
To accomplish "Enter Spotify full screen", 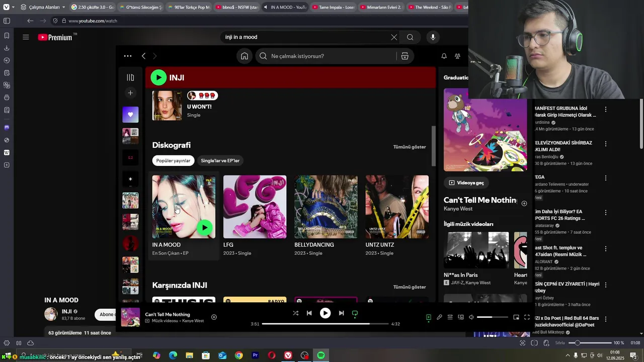I will pos(527,317).
